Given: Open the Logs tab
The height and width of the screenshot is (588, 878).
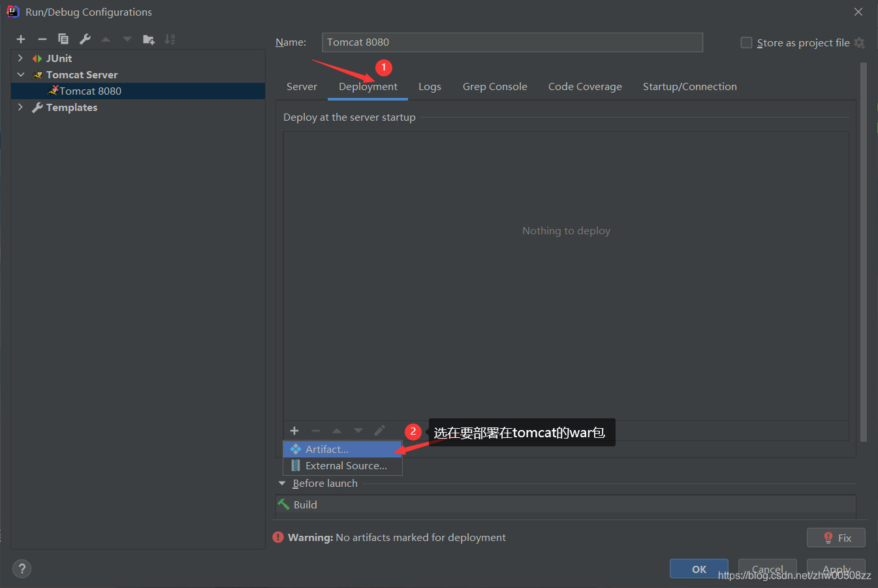Looking at the screenshot, I should (x=430, y=87).
